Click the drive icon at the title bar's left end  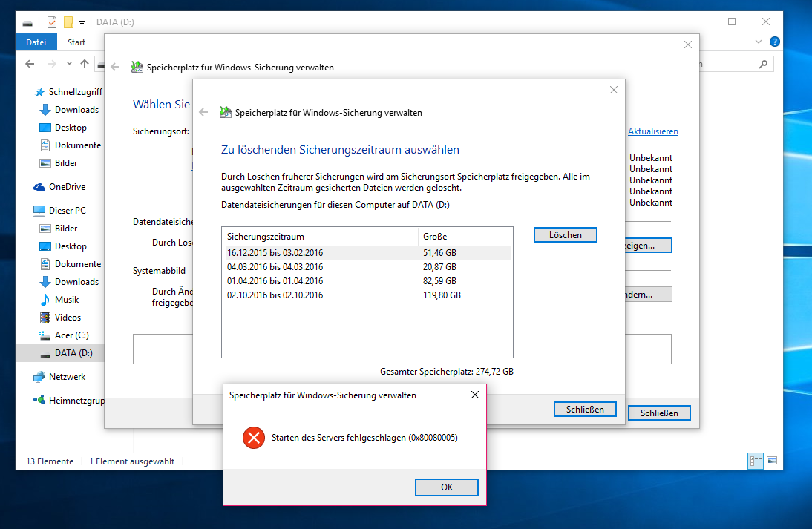[x=27, y=23]
